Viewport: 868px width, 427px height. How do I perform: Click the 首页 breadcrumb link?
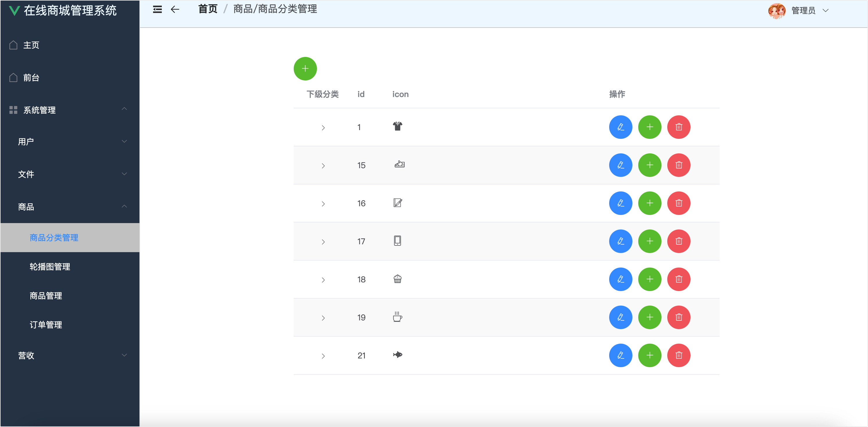coord(208,9)
